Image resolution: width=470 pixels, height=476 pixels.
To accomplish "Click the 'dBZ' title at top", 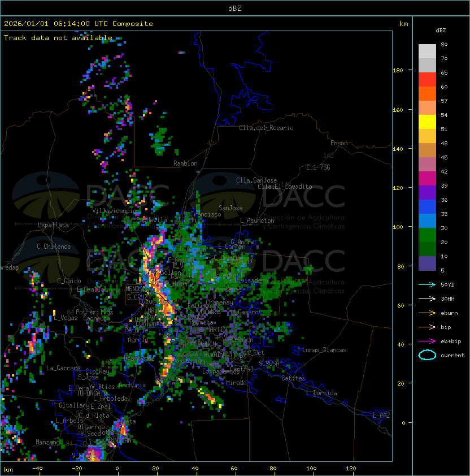I will pyautogui.click(x=235, y=8).
